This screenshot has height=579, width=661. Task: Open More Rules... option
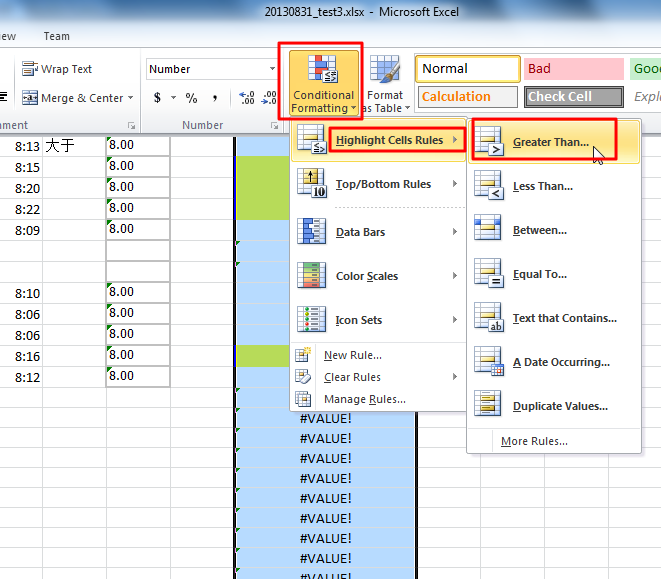tap(554, 441)
